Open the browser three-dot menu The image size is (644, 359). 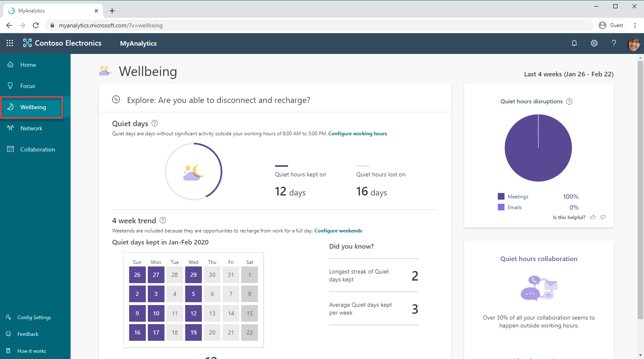(635, 25)
